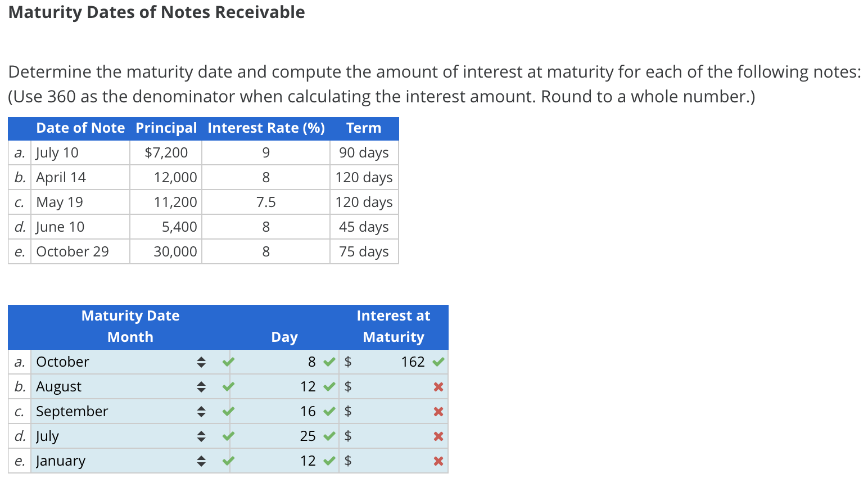Click the Maturity Date header cell

point(130,315)
